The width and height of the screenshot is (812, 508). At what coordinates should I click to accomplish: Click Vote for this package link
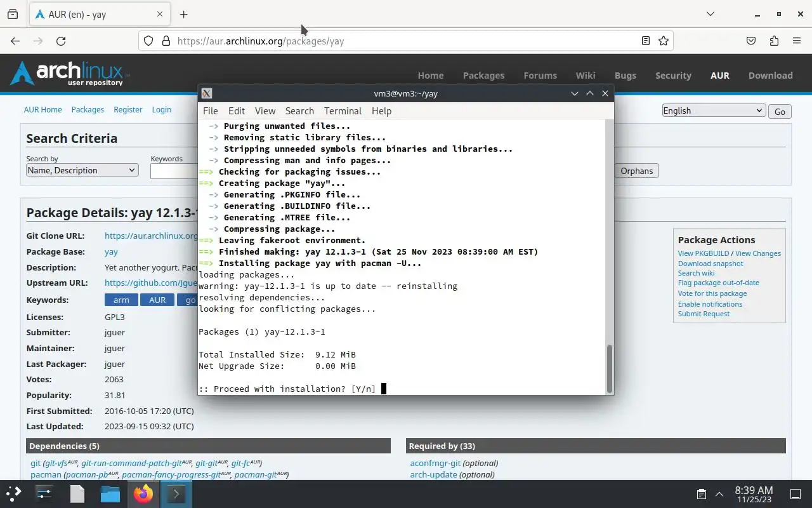pos(712,293)
